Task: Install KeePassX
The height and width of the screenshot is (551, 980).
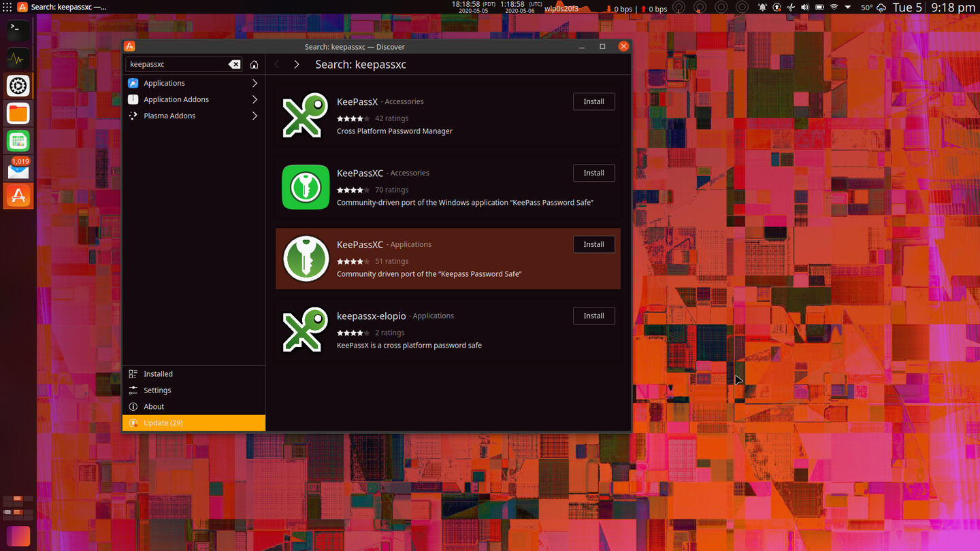Action: [593, 101]
